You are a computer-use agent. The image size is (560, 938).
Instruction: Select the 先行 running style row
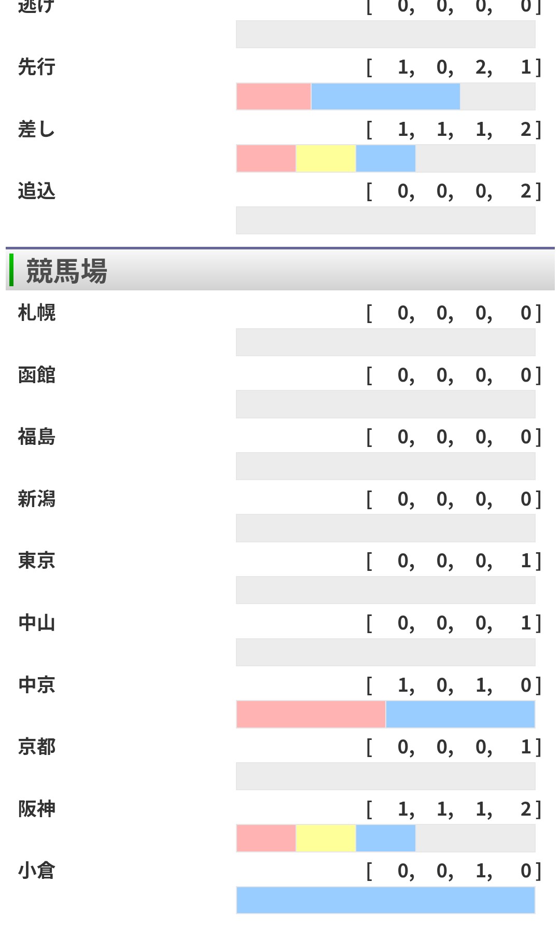point(280,82)
